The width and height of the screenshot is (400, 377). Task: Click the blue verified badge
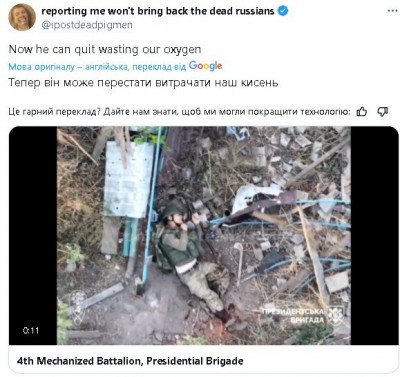click(283, 11)
